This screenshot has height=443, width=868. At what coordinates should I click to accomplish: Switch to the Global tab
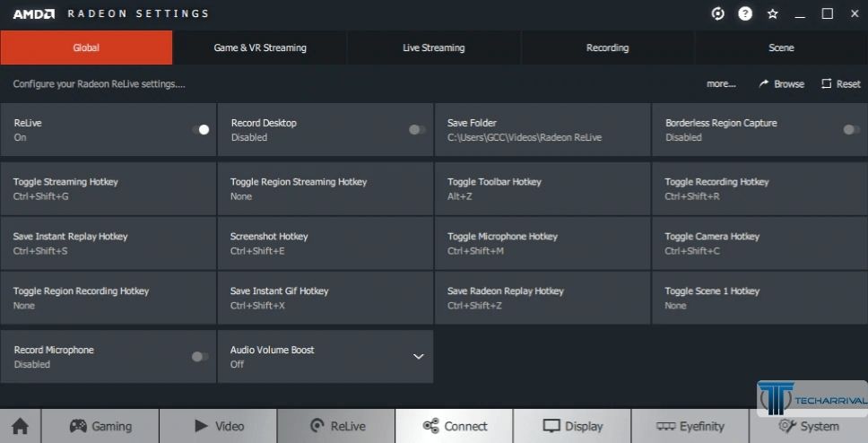86,48
